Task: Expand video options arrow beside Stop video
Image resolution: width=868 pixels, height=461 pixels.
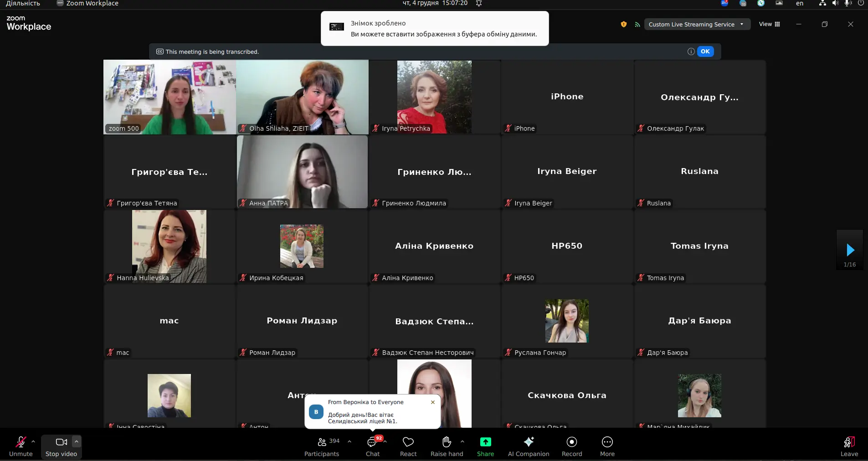Action: point(77,441)
